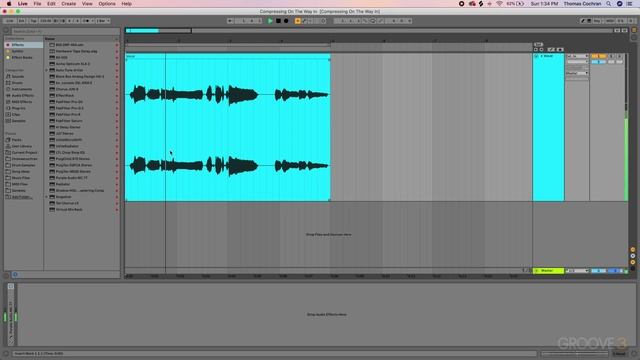Toggle the In/Out section show button
This screenshot has height=360, width=640.
(633, 249)
